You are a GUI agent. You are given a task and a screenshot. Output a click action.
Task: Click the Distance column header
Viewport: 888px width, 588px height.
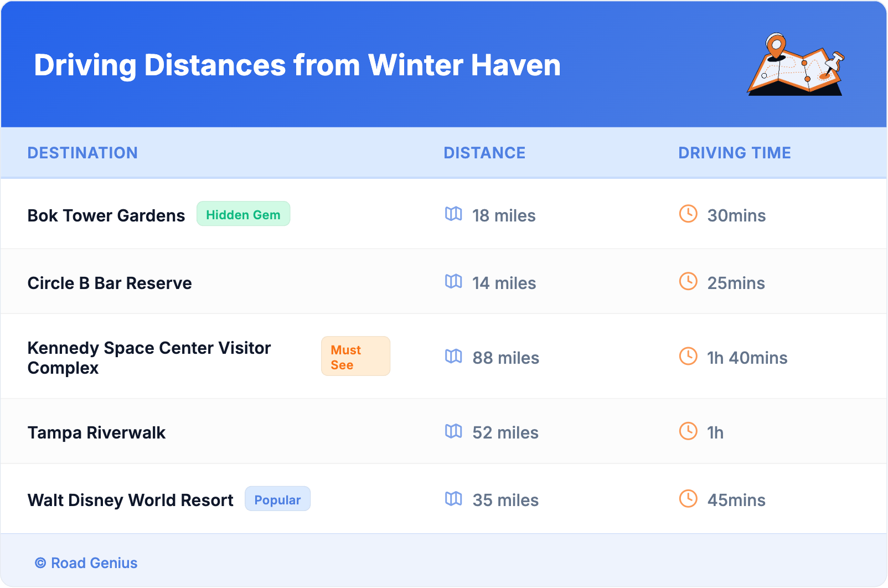pyautogui.click(x=484, y=153)
